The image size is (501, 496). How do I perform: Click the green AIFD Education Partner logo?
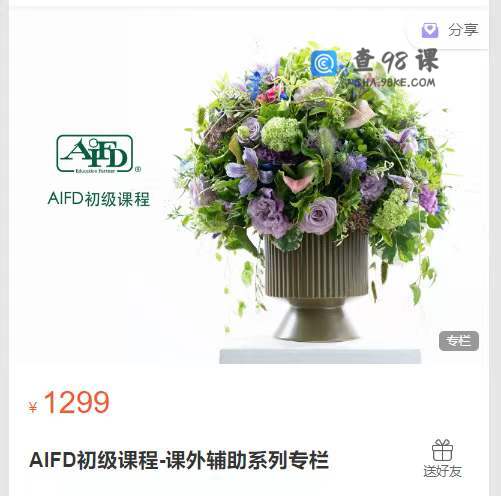click(x=95, y=154)
